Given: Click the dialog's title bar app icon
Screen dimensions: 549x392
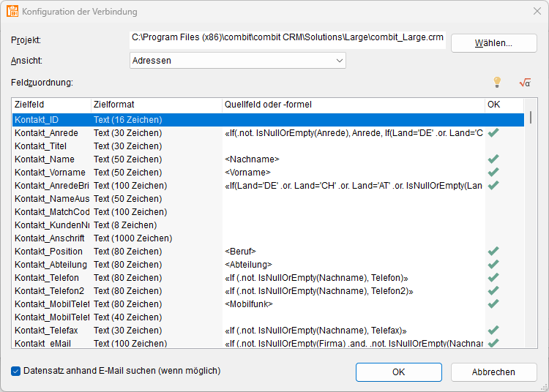Looking at the screenshot, I should [12, 12].
